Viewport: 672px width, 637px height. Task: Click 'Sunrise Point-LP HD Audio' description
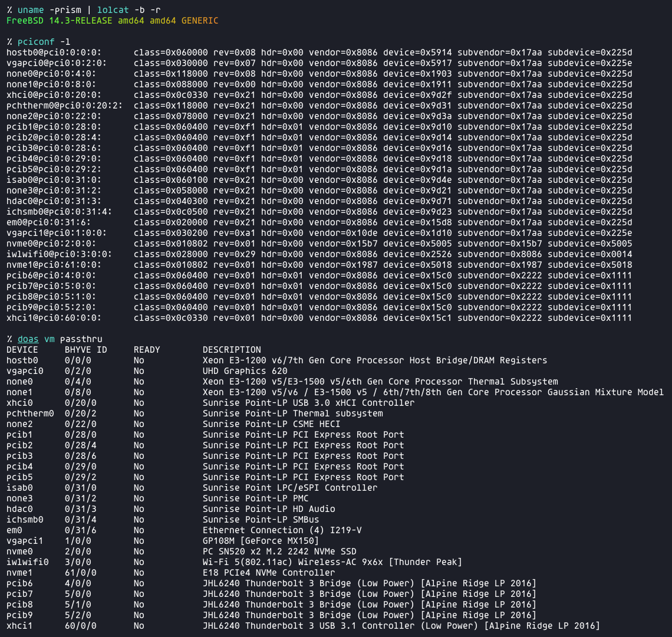coord(269,509)
